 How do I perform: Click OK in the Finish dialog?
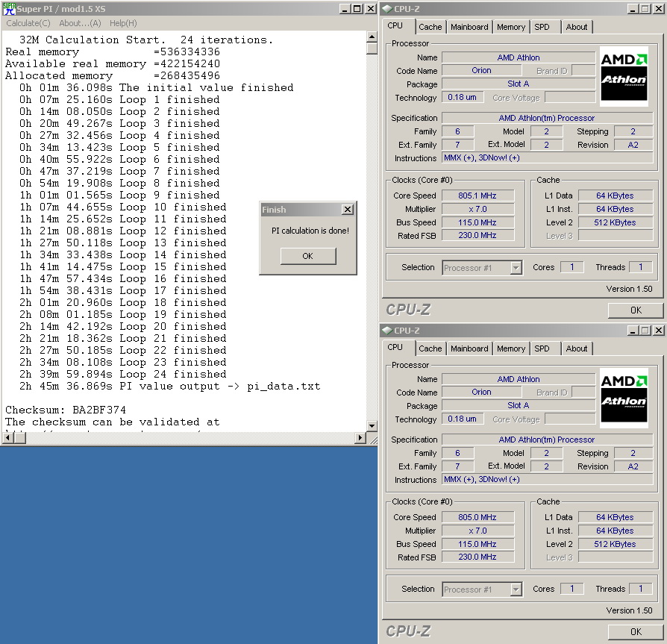coord(308,256)
